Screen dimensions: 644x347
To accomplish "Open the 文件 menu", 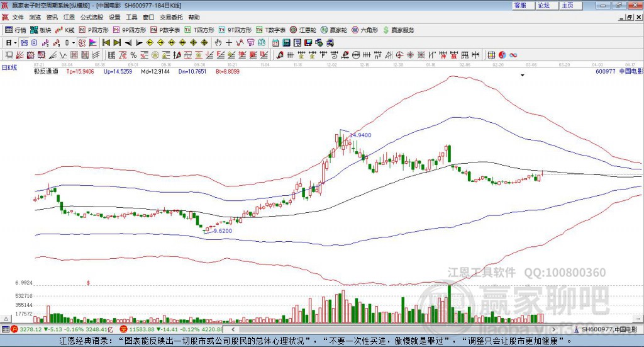I will click(x=18, y=17).
